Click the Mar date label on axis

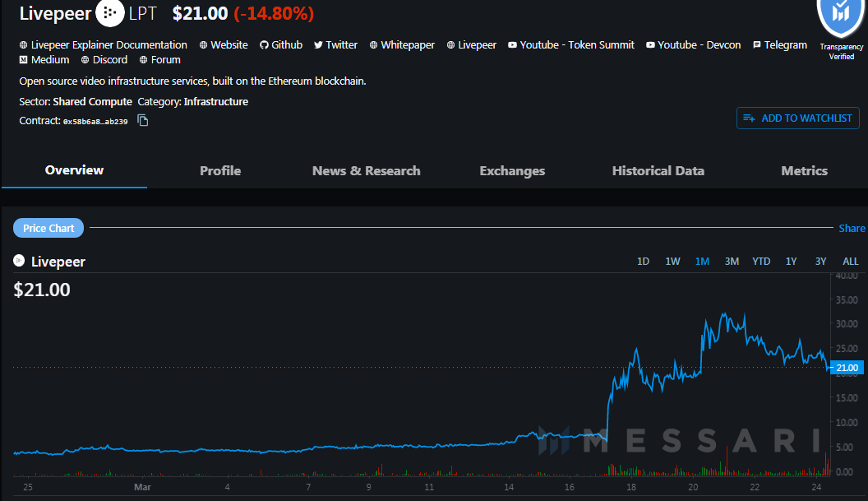point(142,486)
